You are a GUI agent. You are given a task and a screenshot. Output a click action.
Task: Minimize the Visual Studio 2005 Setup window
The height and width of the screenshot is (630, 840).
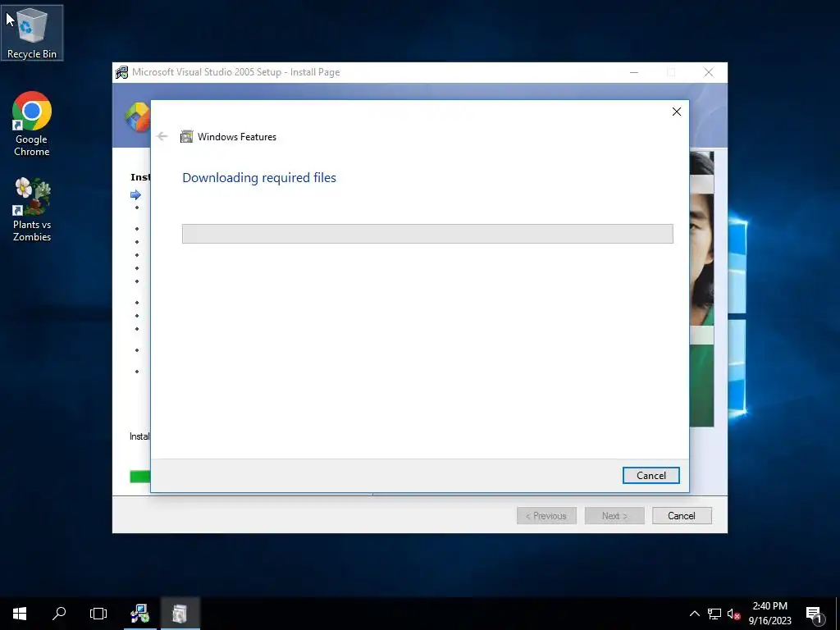634,72
